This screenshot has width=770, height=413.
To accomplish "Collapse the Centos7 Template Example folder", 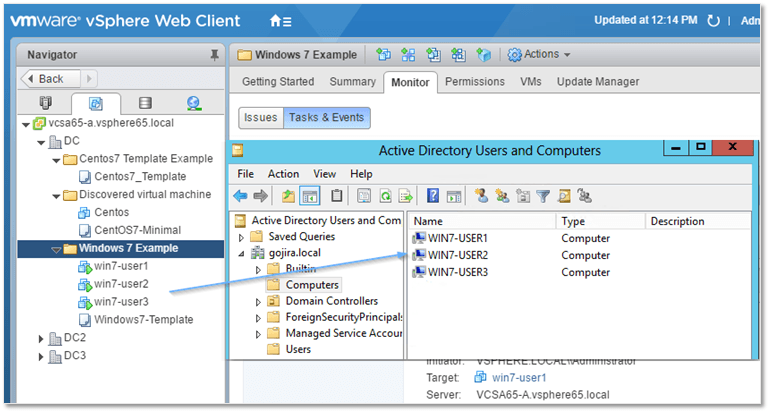I will pos(56,161).
